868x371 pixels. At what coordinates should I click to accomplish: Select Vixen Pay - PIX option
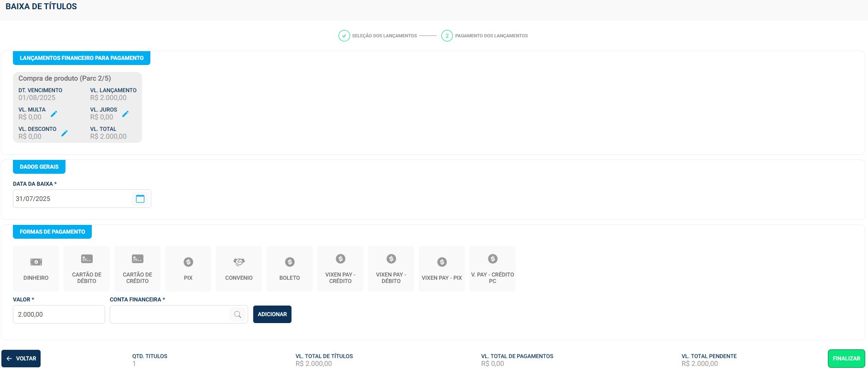tap(442, 269)
